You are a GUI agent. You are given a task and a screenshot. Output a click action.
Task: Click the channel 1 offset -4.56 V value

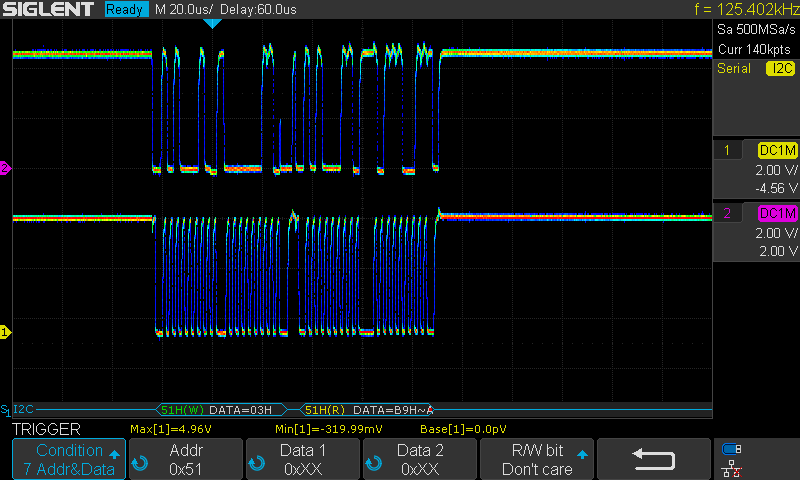[777, 188]
